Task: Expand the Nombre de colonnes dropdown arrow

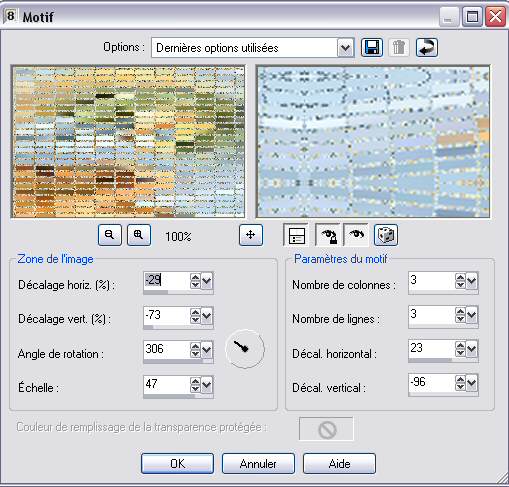Action: pyautogui.click(x=471, y=281)
